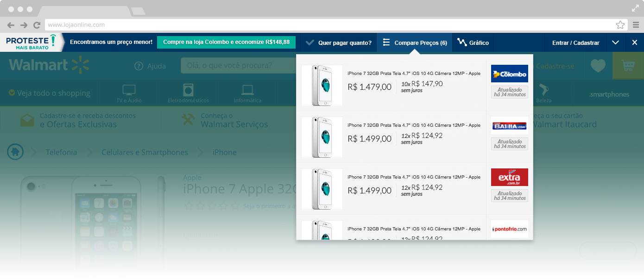Click the Extra.com.br store logo
Image resolution: width=644 pixels, height=279 pixels.
click(509, 177)
